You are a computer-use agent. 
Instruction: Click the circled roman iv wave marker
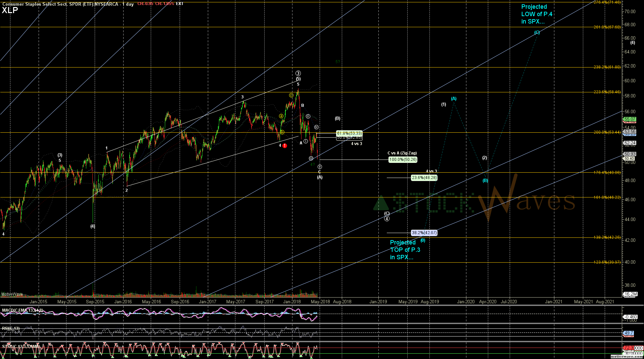coord(316,127)
